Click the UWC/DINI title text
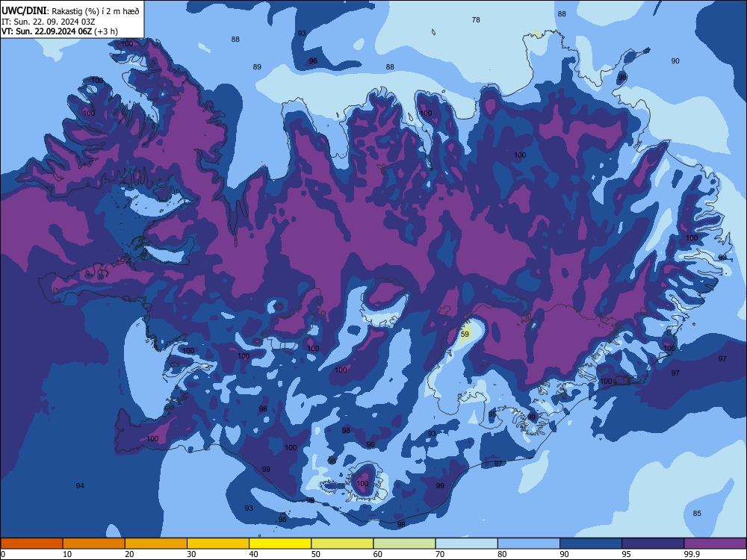 (24, 11)
